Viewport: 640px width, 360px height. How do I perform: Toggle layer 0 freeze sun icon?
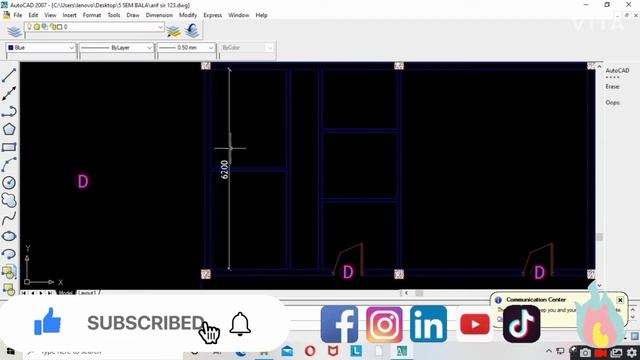point(37,27)
